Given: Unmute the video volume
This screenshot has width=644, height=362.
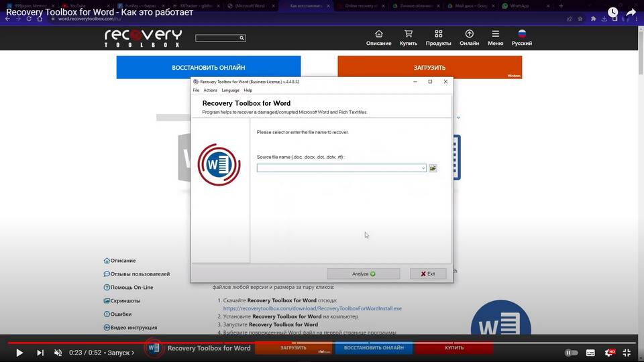Looking at the screenshot, I should click(58, 353).
